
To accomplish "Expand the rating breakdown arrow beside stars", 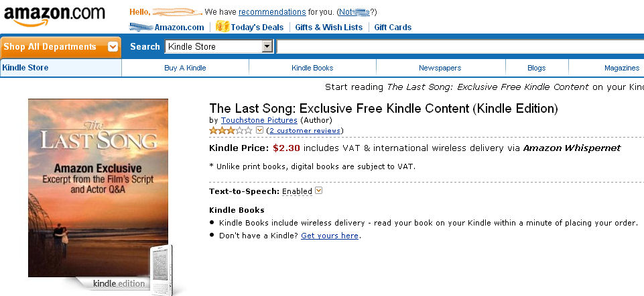I will 260,130.
